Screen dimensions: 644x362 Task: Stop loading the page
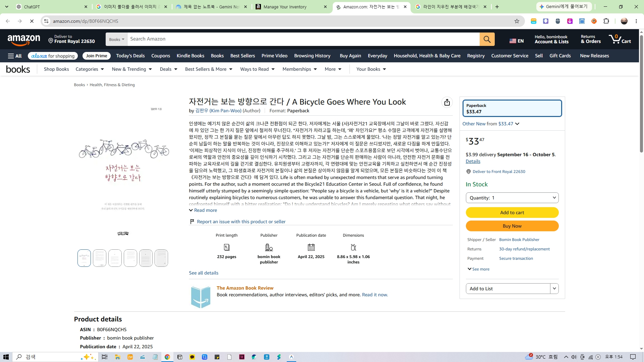[32, 21]
